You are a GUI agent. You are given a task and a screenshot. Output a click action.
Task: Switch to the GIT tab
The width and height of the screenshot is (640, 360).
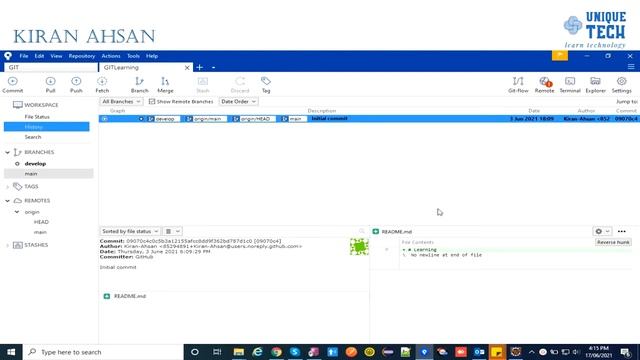click(x=51, y=67)
